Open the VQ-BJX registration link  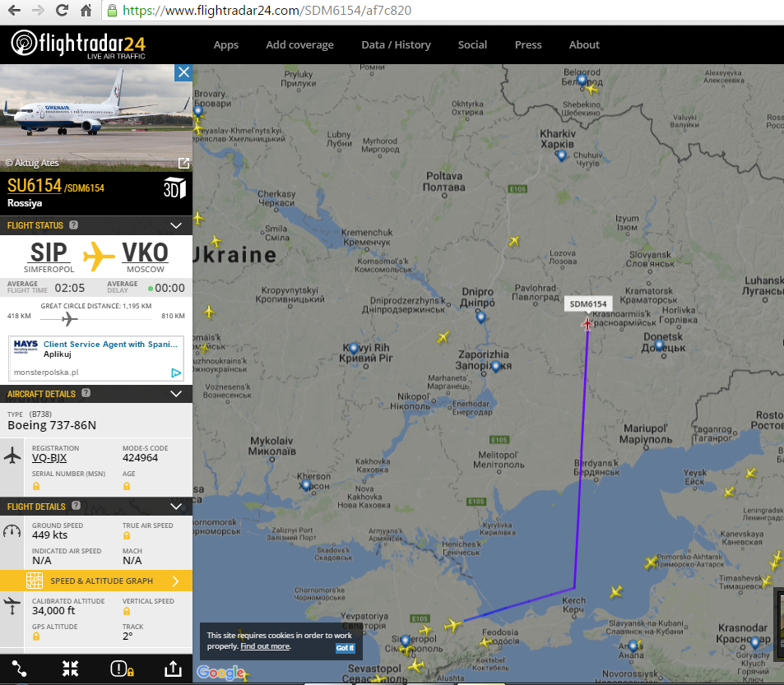point(49,458)
